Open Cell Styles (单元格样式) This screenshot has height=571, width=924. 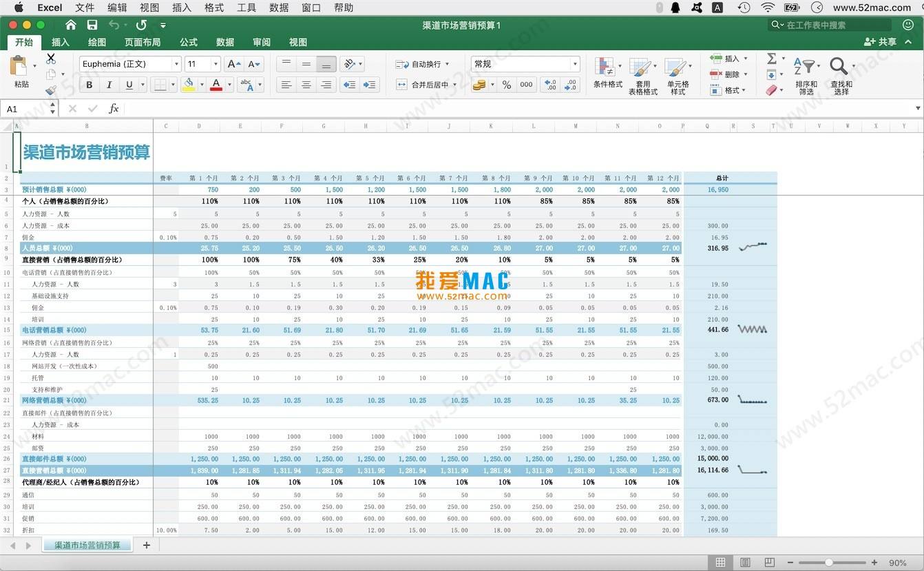pyautogui.click(x=678, y=76)
